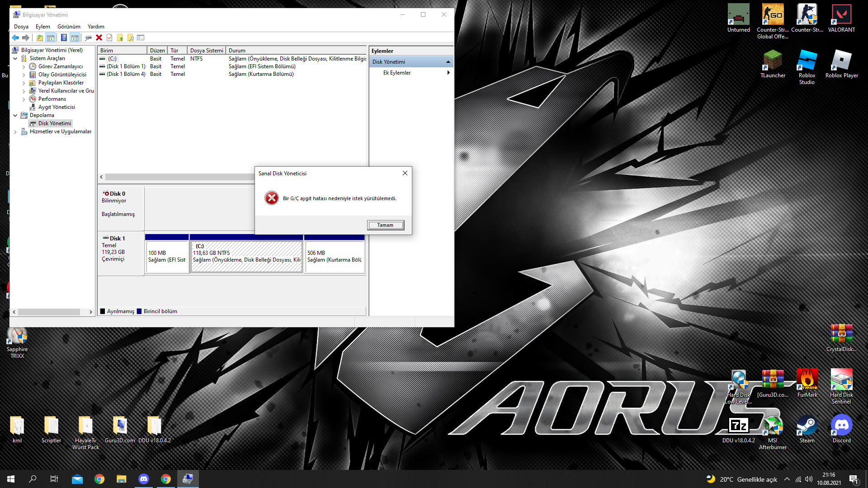Sort by the Durum column header
The height and width of the screenshot is (488, 868).
(296, 51)
